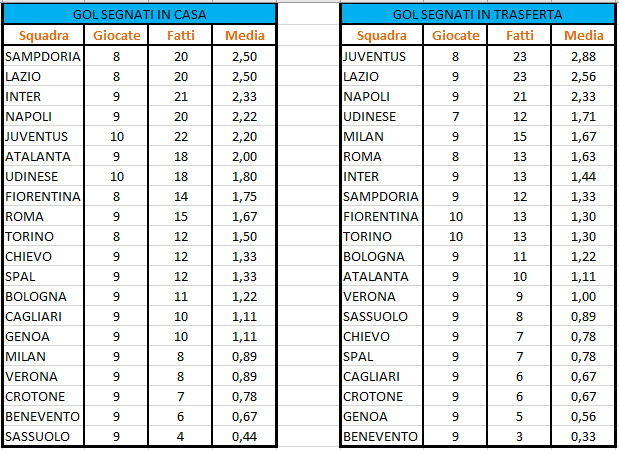The height and width of the screenshot is (450, 619).
Task: Click the Giocate header in home table
Action: (116, 35)
